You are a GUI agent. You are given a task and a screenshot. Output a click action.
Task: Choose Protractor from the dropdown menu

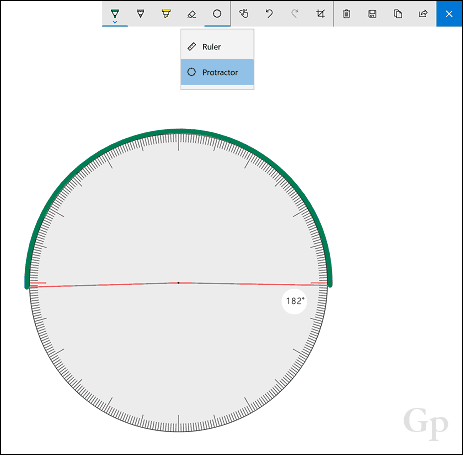tap(217, 72)
